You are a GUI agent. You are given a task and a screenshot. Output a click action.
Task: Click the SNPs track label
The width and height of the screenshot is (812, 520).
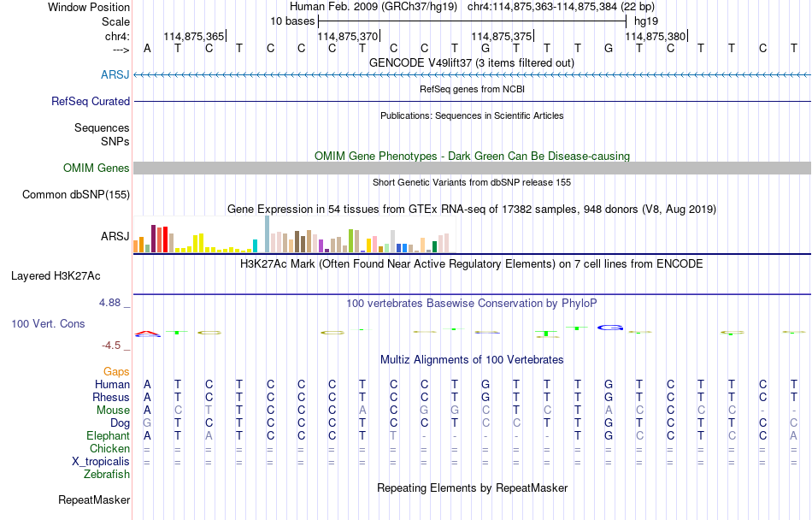(115, 141)
